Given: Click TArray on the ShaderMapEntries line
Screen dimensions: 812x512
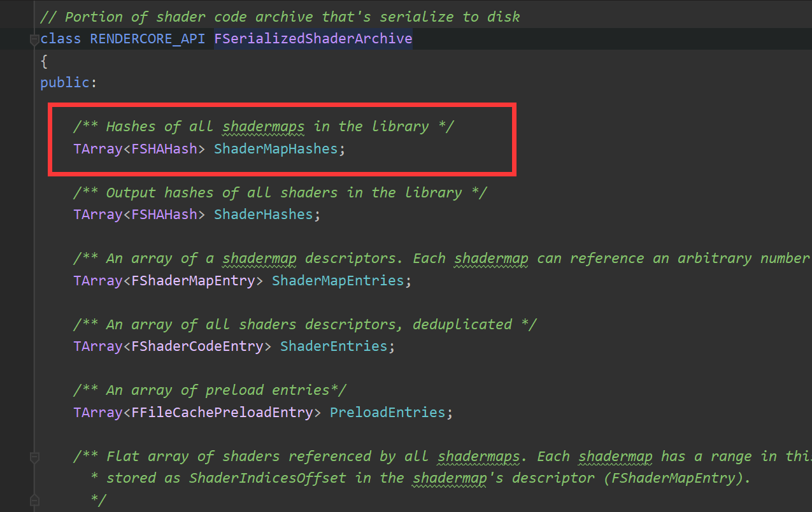Looking at the screenshot, I should [x=98, y=280].
